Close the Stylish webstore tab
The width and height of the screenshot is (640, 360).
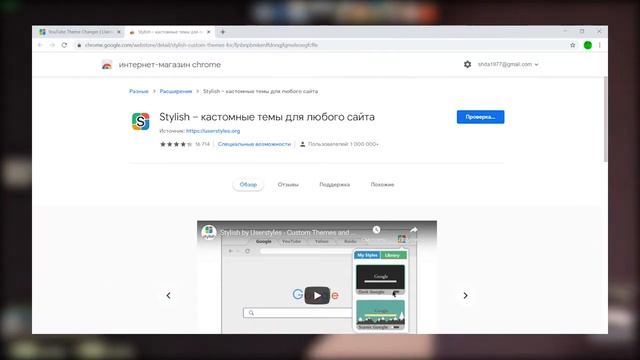pos(209,32)
